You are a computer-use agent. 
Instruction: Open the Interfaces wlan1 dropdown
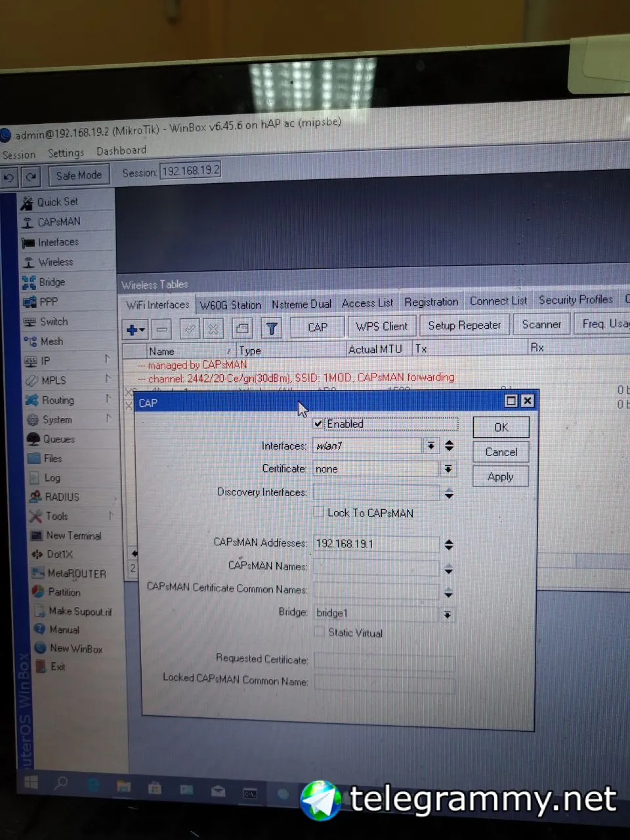point(430,446)
